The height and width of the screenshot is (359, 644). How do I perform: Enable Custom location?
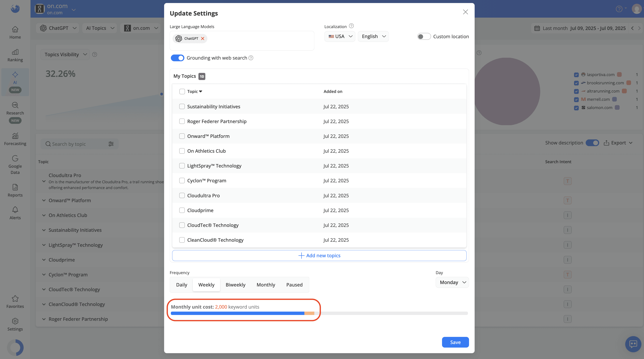click(424, 36)
